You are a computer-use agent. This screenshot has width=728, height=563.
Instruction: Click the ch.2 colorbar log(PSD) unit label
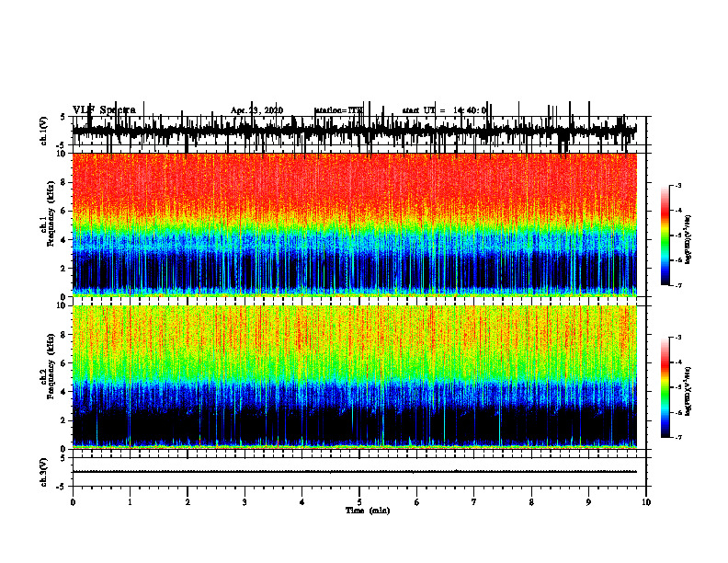point(688,391)
